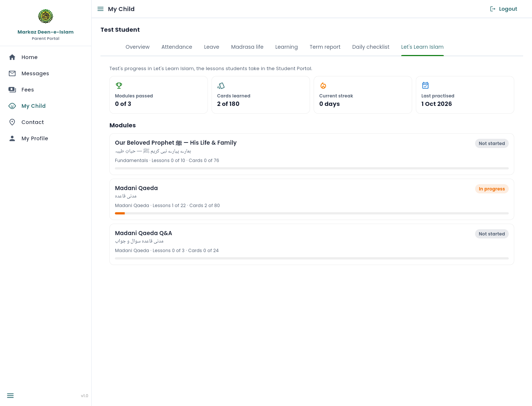
Task: Click the '0 of 3' modules passed value
Action: pos(123,104)
